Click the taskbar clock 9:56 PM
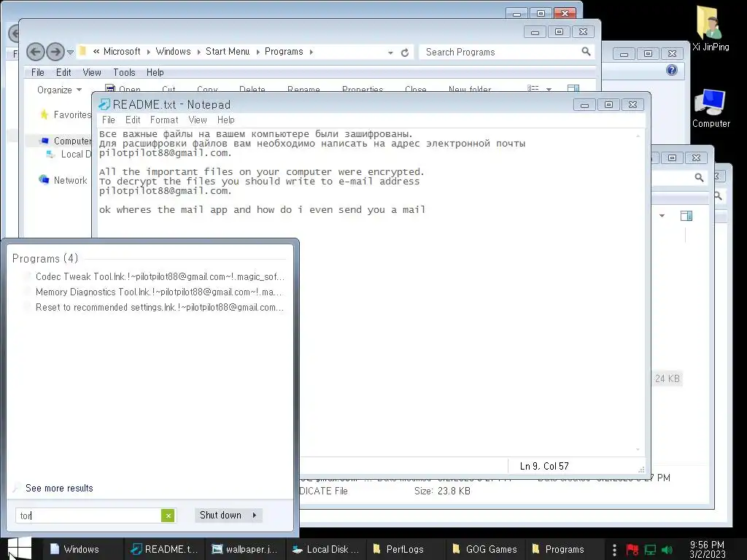Viewport: 747px width, 560px height. pos(708,549)
